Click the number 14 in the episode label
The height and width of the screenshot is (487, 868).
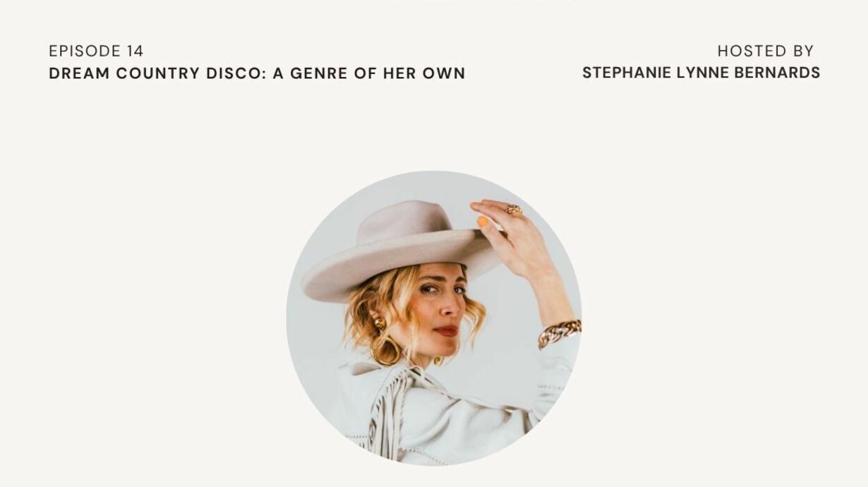(135, 51)
